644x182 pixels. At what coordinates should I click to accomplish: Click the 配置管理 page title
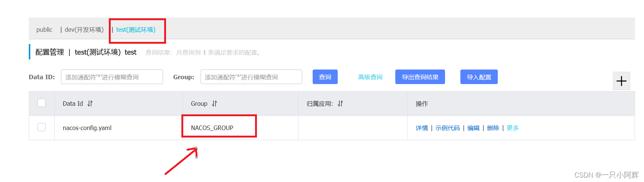pos(50,52)
